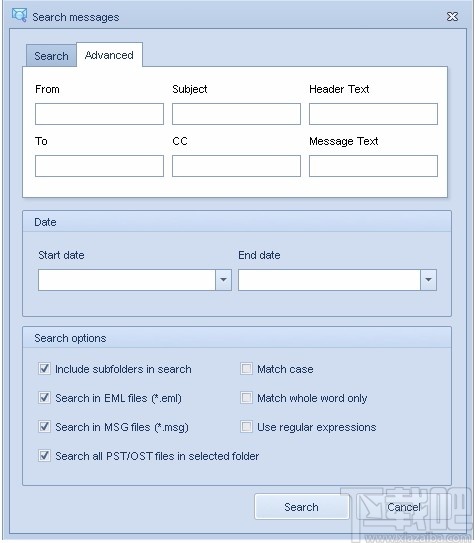This screenshot has height=543, width=475.
Task: Switch to the Search tab
Action: point(51,56)
